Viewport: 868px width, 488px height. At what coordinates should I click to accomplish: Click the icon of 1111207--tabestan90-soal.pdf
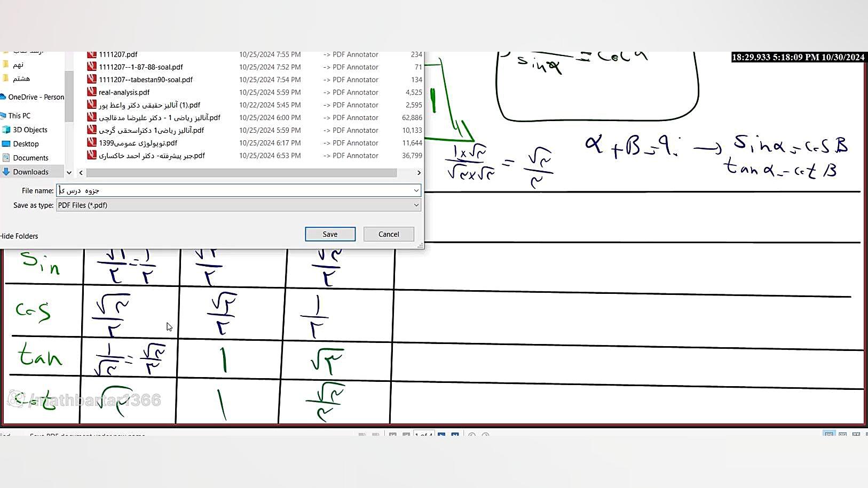(92, 79)
